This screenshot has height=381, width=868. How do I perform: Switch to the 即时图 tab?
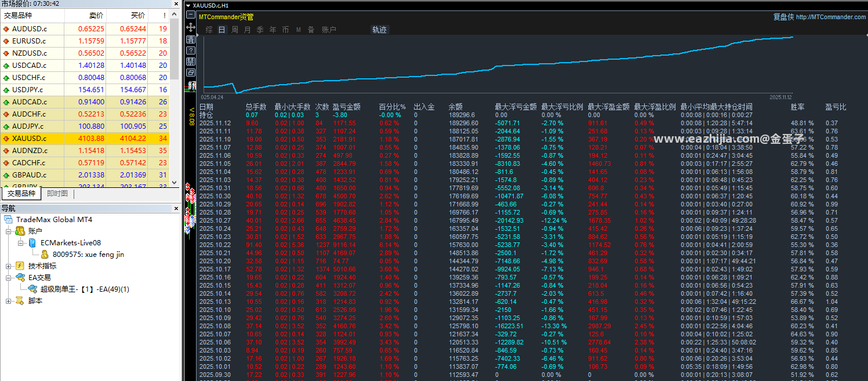pyautogui.click(x=57, y=194)
